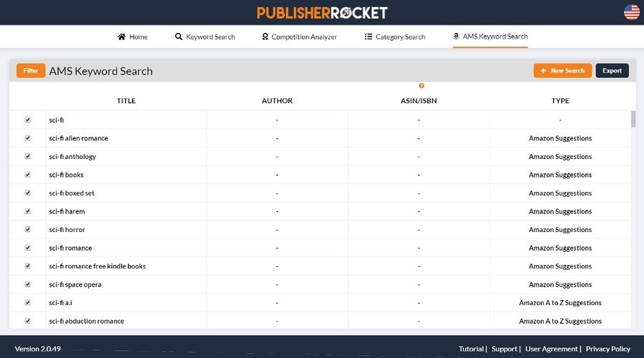
Task: Uncheck the sci-fi anthology checkbox
Action: tap(27, 156)
